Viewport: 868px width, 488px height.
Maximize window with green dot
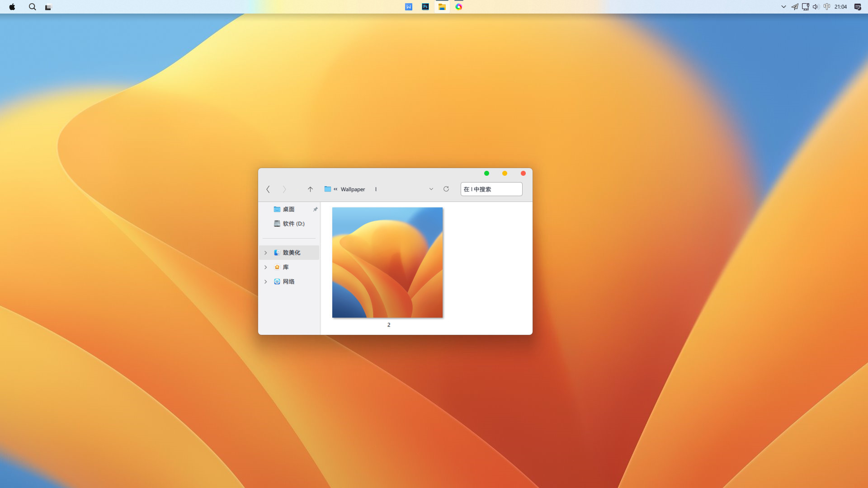click(x=486, y=174)
